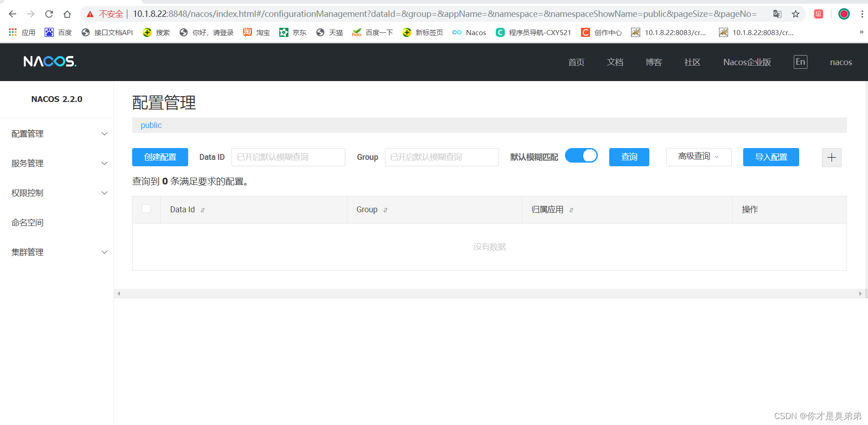Sort by 归属应用 column arrow
This screenshot has height=425, width=868.
[x=571, y=210]
